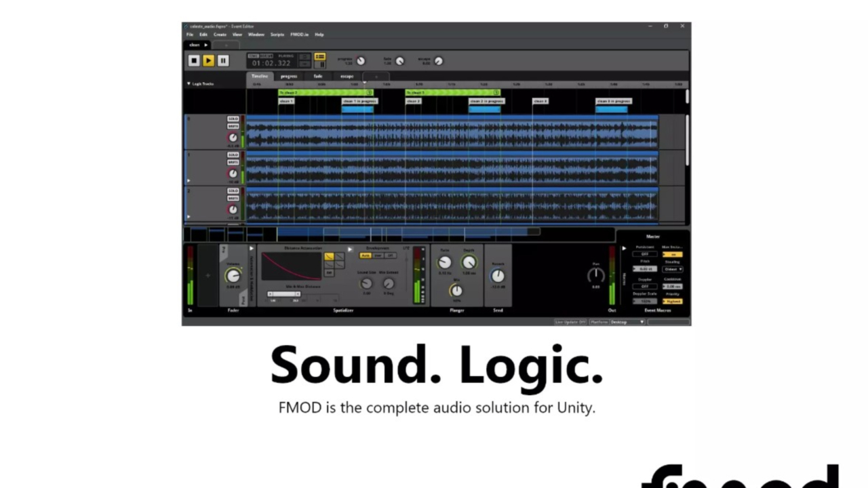Open the Create menu
The height and width of the screenshot is (488, 868).
click(220, 35)
